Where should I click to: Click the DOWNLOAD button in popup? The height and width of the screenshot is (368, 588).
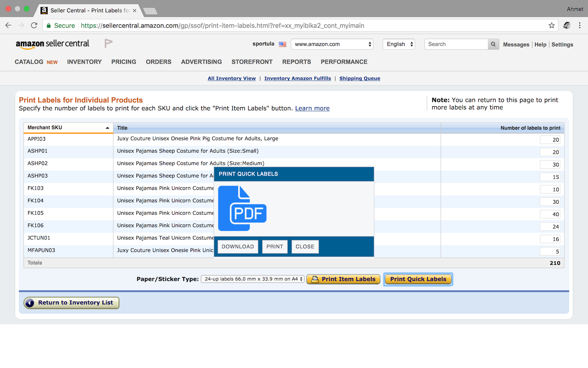pyautogui.click(x=238, y=247)
